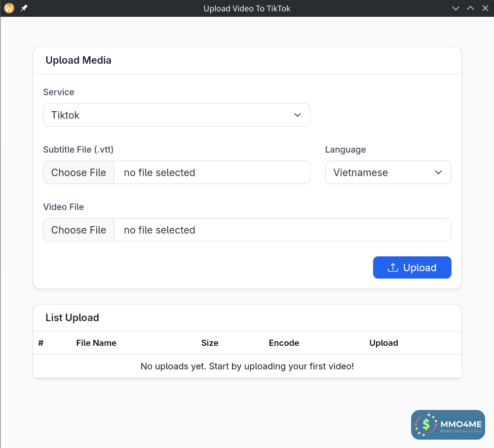Click the Language dropdown chevron arrow

pos(438,172)
